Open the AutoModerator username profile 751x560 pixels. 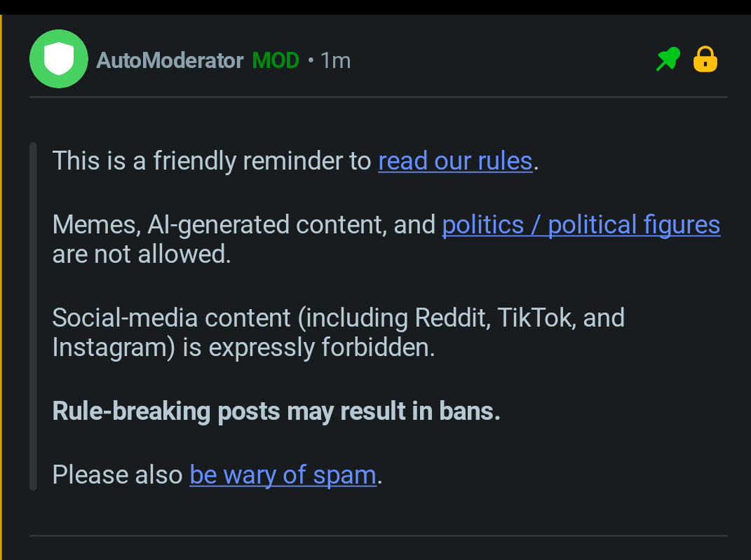[x=170, y=61]
